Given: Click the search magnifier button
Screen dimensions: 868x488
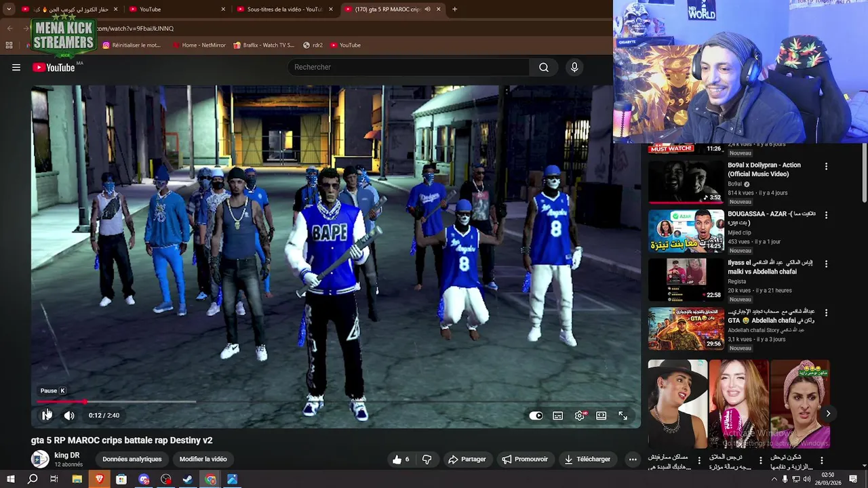Looking at the screenshot, I should 544,67.
